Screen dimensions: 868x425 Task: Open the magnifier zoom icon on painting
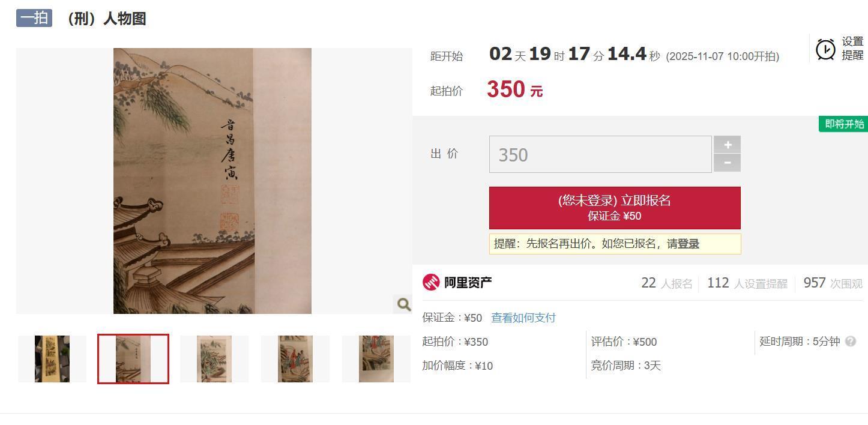(x=403, y=304)
